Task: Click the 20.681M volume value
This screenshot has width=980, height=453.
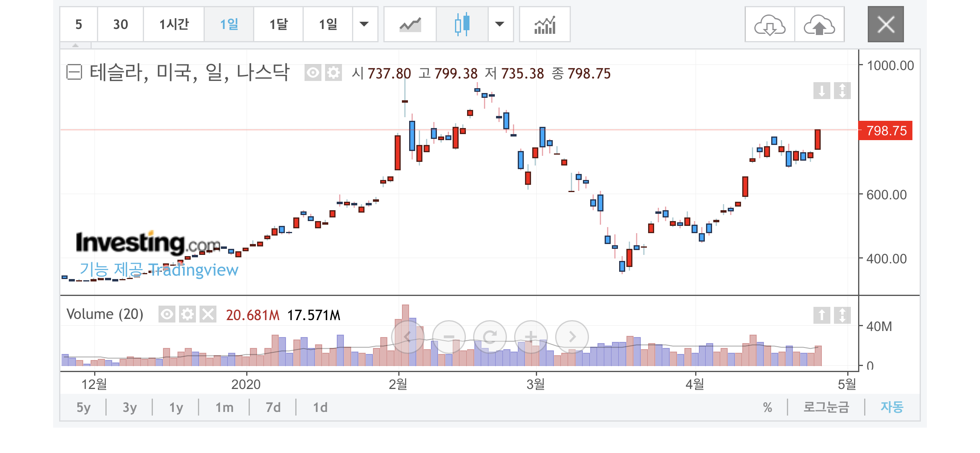Action: click(x=253, y=315)
